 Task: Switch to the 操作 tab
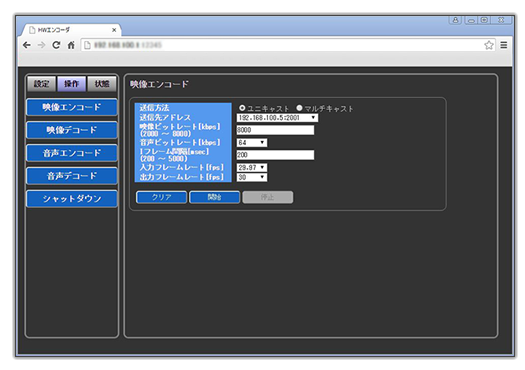[x=71, y=84]
